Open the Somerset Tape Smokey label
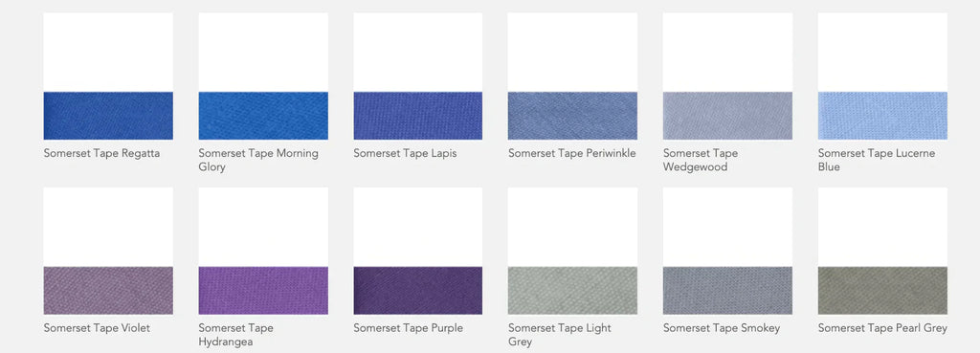Image resolution: width=980 pixels, height=353 pixels. [x=722, y=328]
